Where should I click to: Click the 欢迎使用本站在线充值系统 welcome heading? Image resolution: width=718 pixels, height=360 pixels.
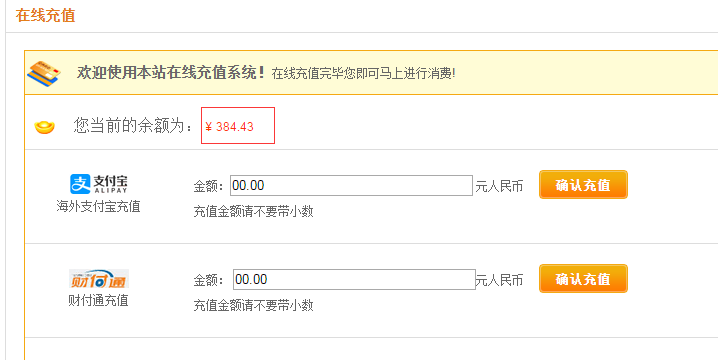170,72
